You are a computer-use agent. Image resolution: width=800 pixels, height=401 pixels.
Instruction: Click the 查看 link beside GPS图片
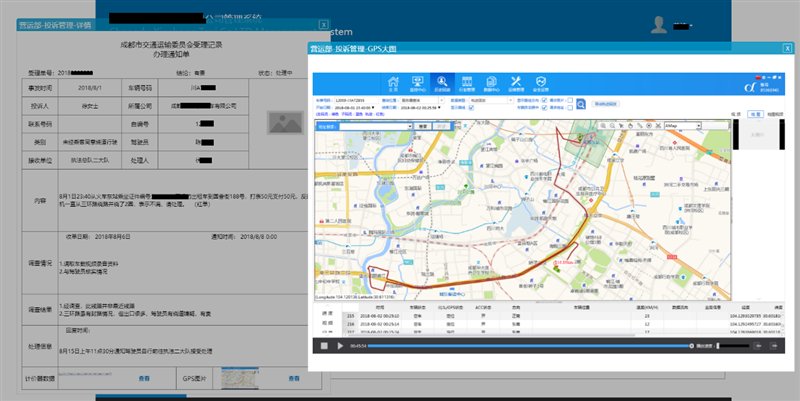[294, 378]
